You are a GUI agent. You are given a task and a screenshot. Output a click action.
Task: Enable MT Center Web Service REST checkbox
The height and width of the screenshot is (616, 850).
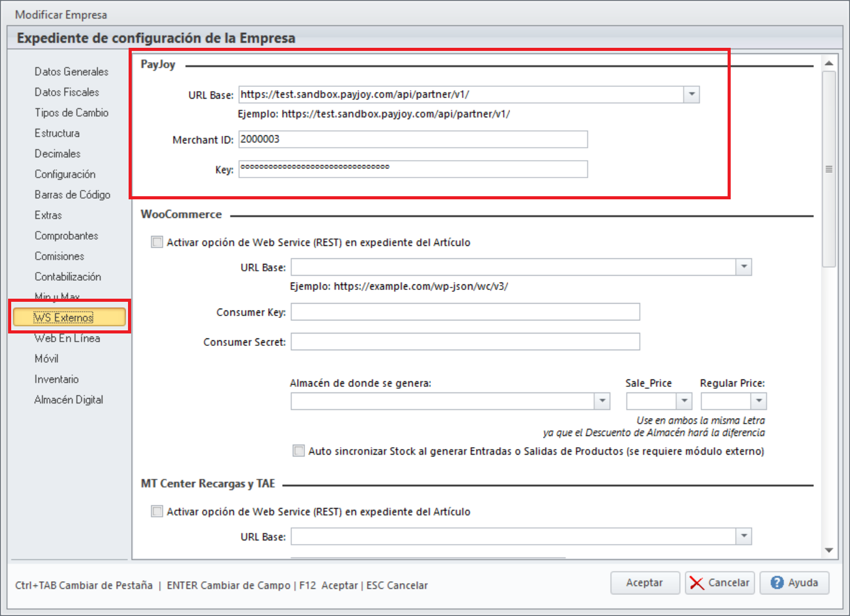point(157,512)
